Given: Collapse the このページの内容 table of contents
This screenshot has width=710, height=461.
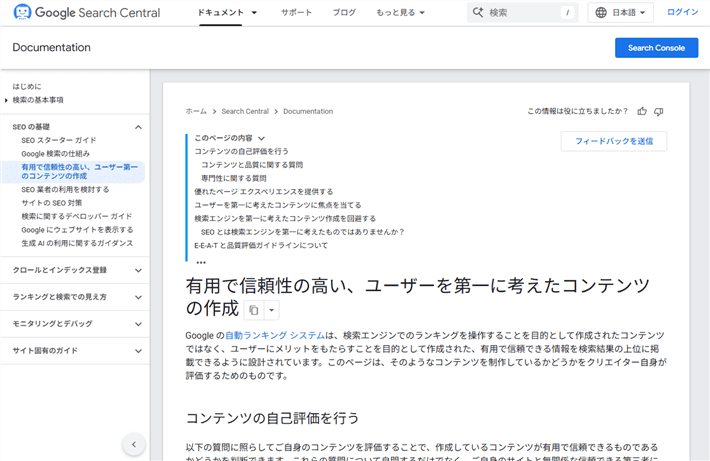Looking at the screenshot, I should 261,138.
